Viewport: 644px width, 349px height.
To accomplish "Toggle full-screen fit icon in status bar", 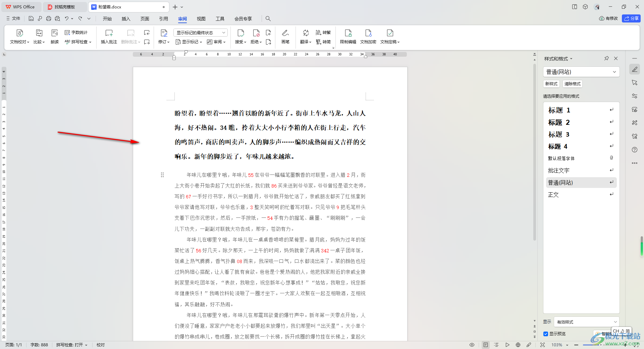I will pyautogui.click(x=542, y=345).
